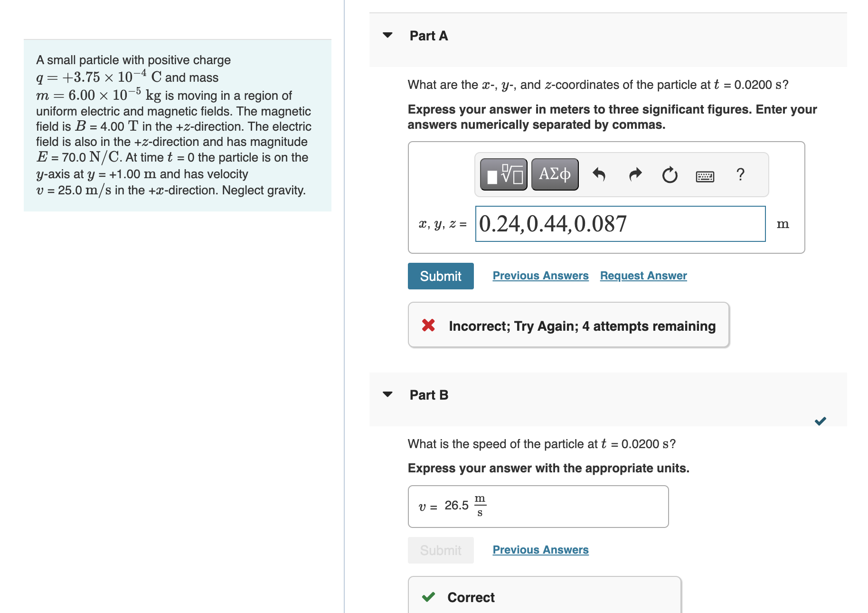The width and height of the screenshot is (868, 613).
Task: Submit the Part A answer
Action: (x=440, y=276)
